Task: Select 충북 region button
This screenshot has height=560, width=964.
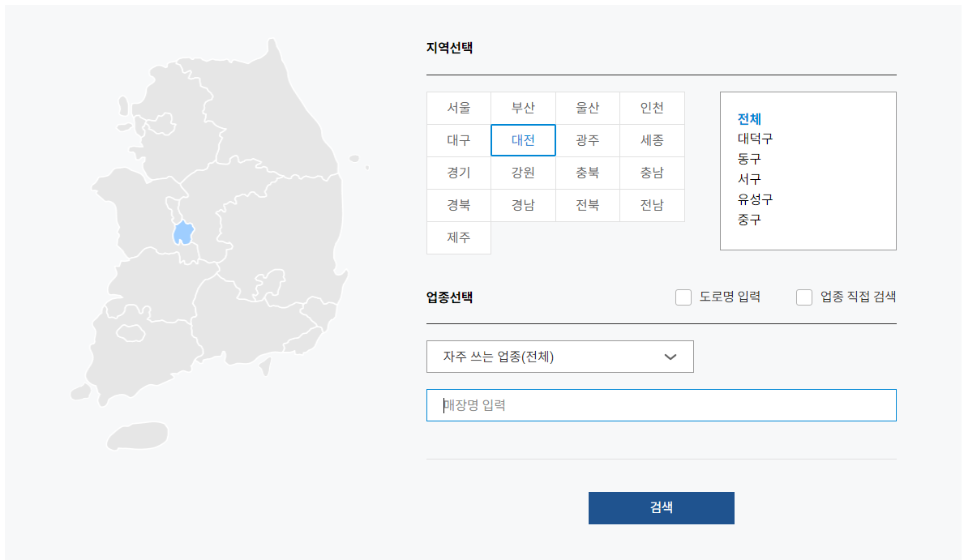Action: pyautogui.click(x=588, y=173)
